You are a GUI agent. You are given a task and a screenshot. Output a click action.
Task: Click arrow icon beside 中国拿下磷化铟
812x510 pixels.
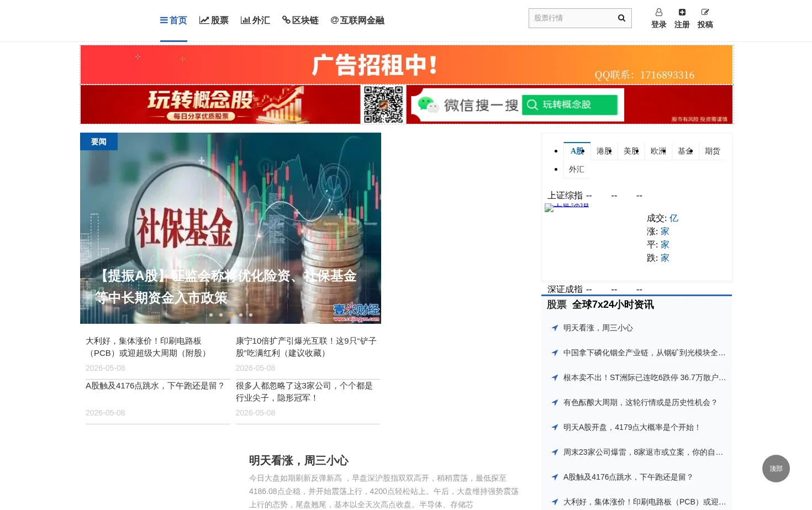(x=555, y=353)
